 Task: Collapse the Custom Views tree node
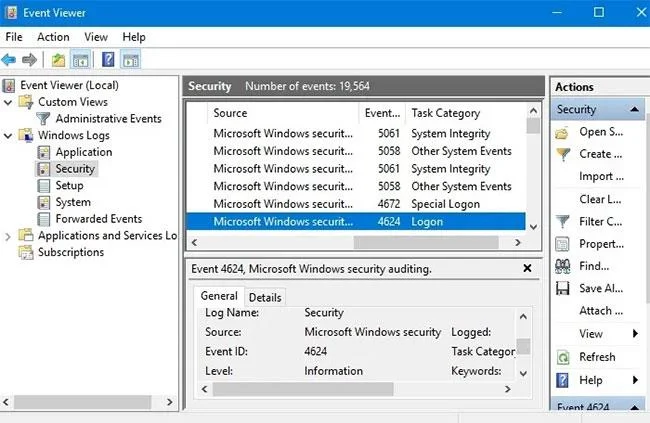[x=8, y=102]
